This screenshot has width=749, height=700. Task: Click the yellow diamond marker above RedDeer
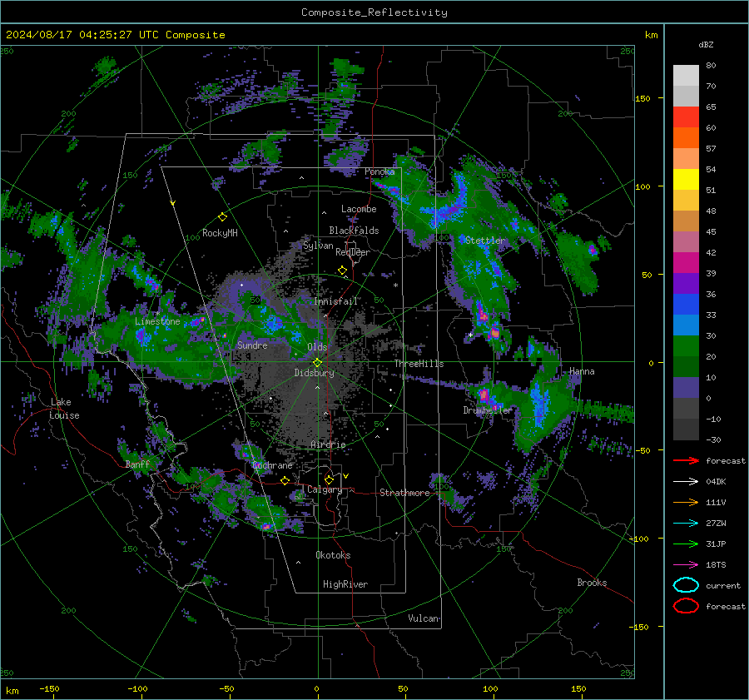342,271
